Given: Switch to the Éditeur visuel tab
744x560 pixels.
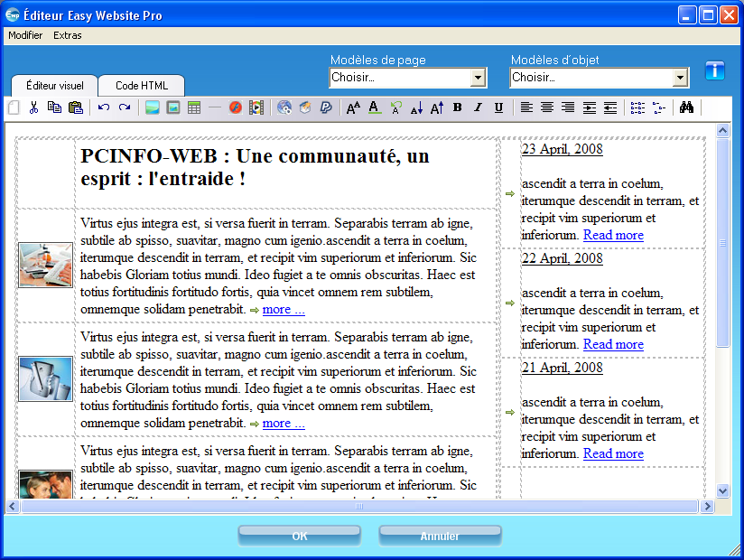Looking at the screenshot, I should (54, 86).
